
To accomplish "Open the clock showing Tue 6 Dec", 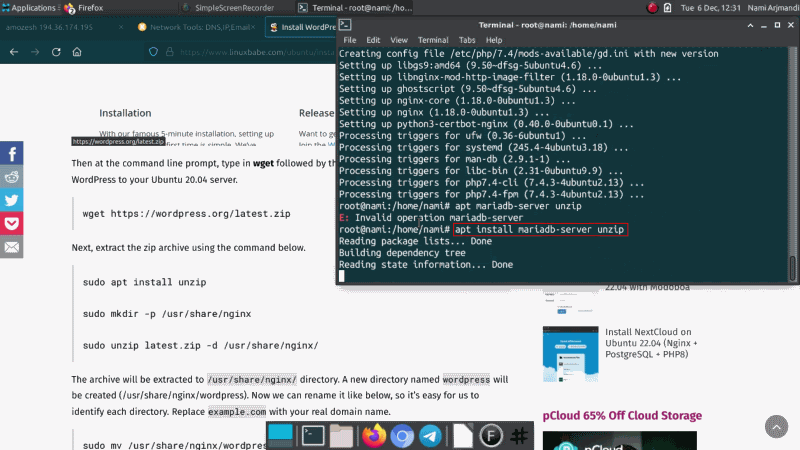I will [x=710, y=8].
